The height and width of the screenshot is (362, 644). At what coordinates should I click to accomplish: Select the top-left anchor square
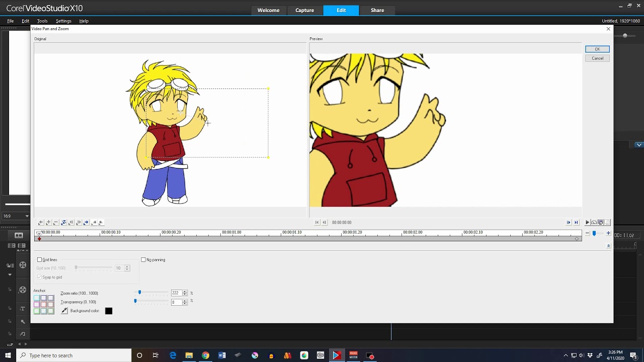pos(37,298)
